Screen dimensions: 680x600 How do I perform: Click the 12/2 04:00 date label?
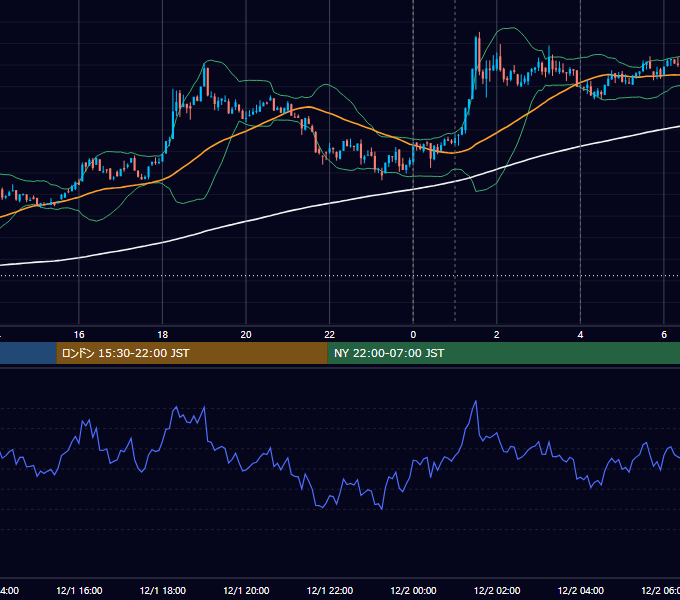pyautogui.click(x=581, y=590)
